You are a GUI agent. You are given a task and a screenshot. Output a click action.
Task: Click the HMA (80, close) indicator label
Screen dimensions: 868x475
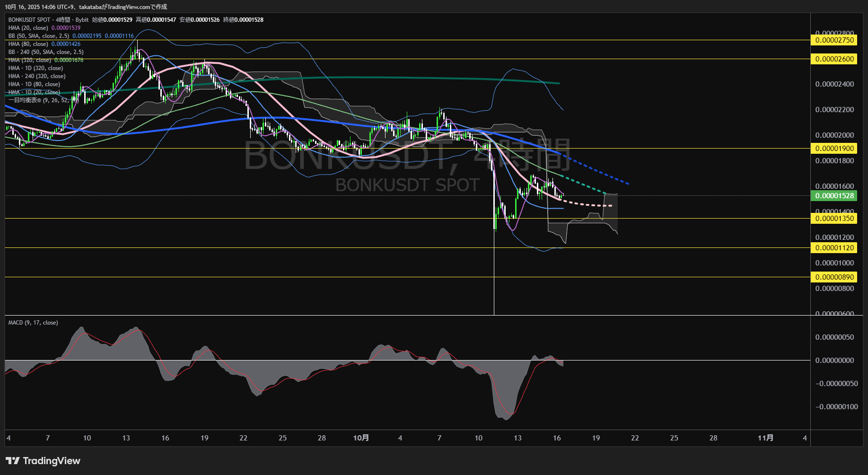(x=28, y=44)
